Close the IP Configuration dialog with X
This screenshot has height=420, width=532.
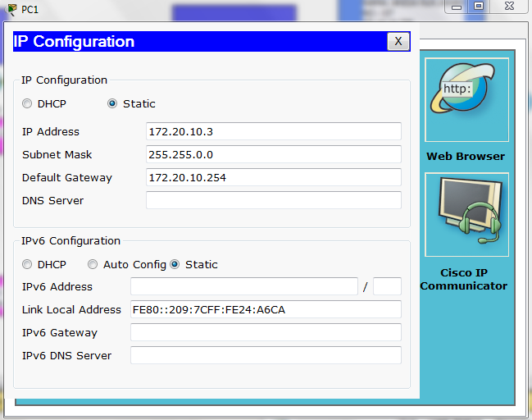398,41
